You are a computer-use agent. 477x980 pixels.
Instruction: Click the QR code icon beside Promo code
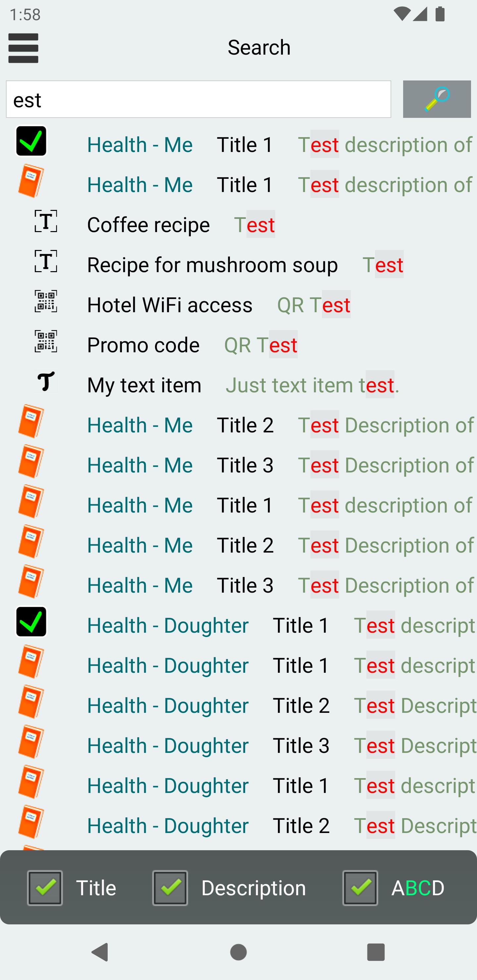(x=46, y=341)
